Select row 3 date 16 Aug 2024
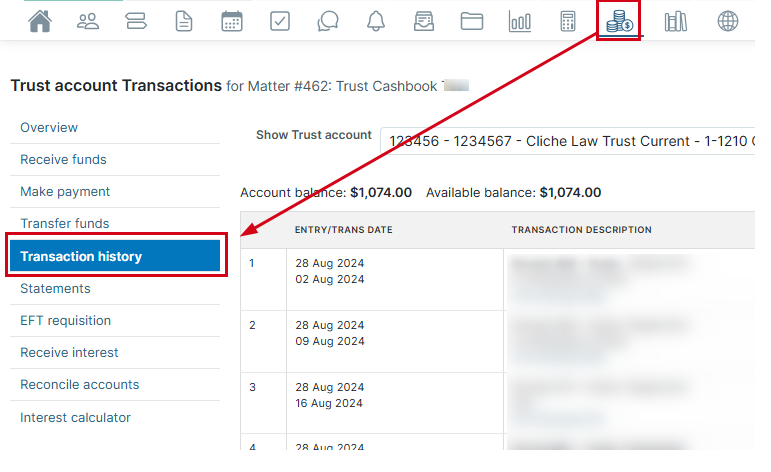The width and height of the screenshot is (771, 472). click(x=328, y=403)
